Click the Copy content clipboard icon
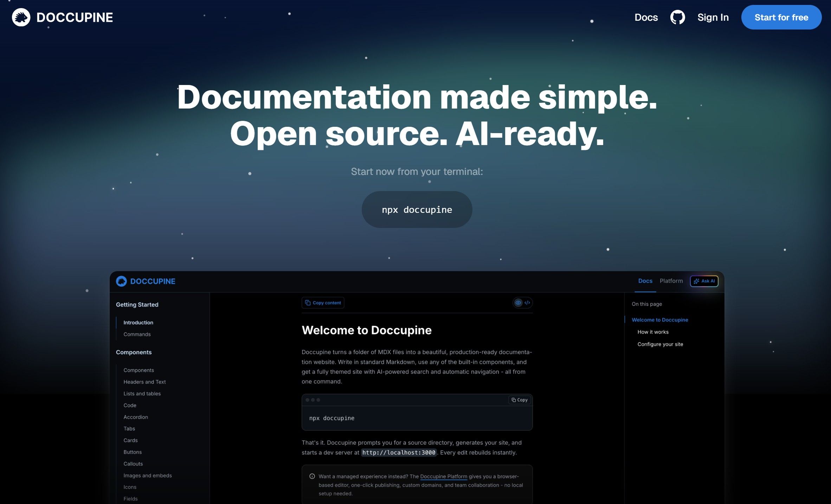Viewport: 831px width, 504px height. click(x=308, y=303)
